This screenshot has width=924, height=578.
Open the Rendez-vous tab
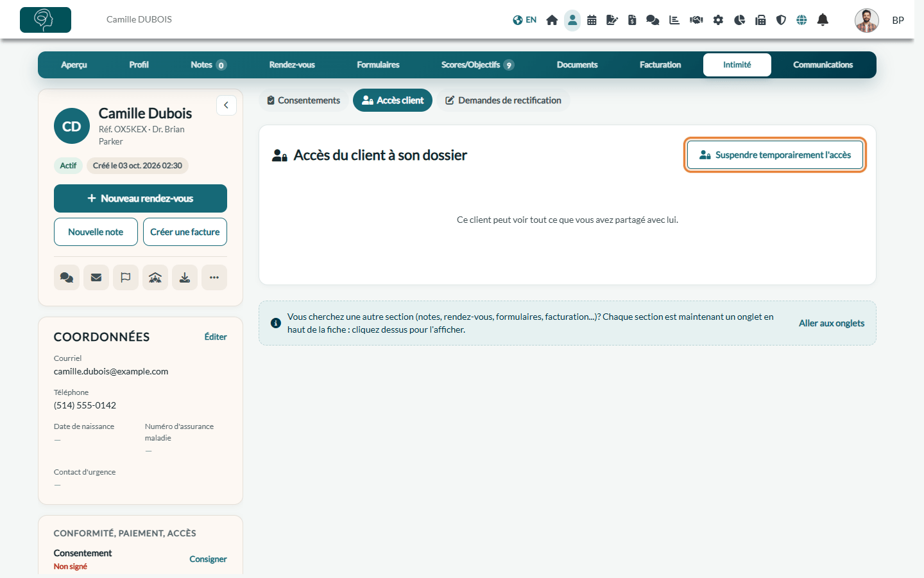click(x=292, y=65)
